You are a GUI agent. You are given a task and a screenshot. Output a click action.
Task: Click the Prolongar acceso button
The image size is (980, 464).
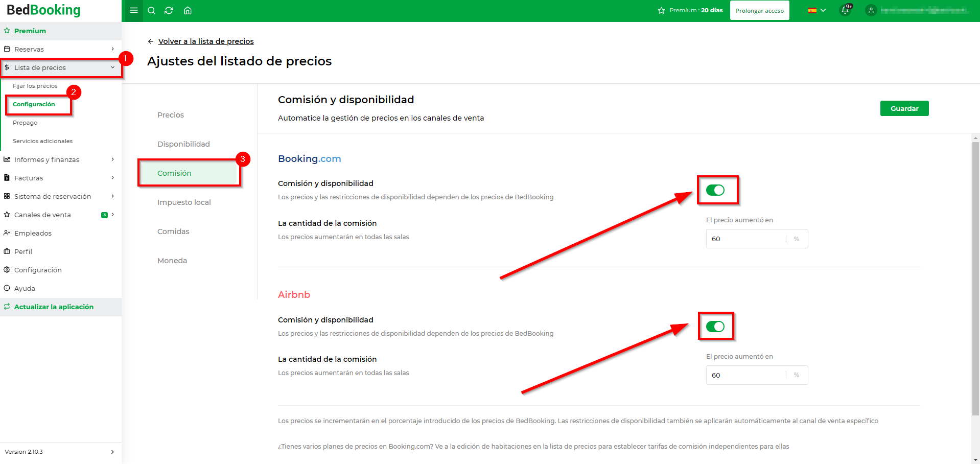759,11
